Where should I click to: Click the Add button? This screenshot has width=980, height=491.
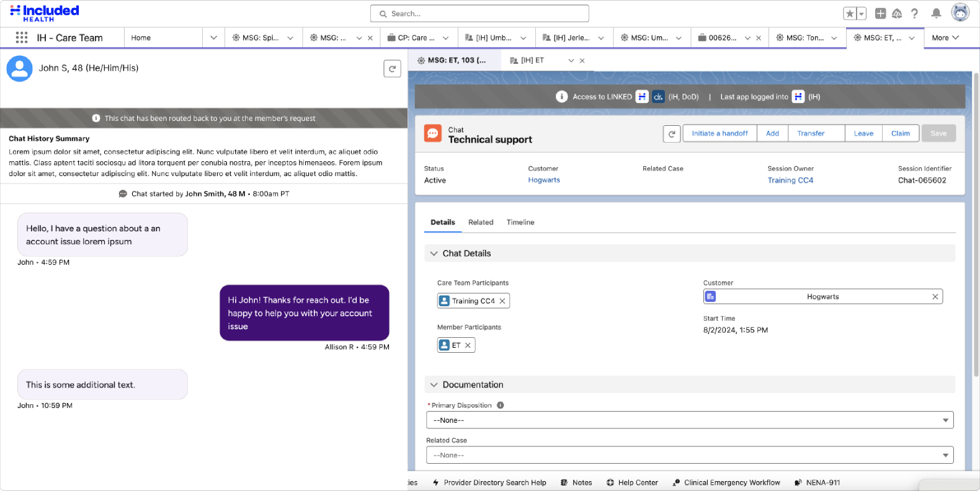772,133
